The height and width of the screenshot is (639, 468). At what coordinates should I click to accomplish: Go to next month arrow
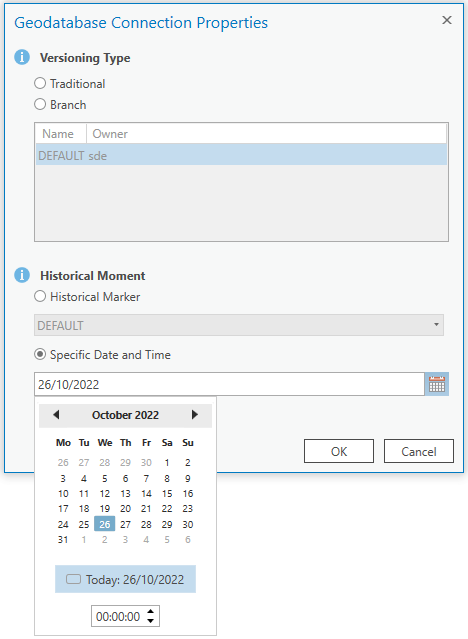click(194, 415)
